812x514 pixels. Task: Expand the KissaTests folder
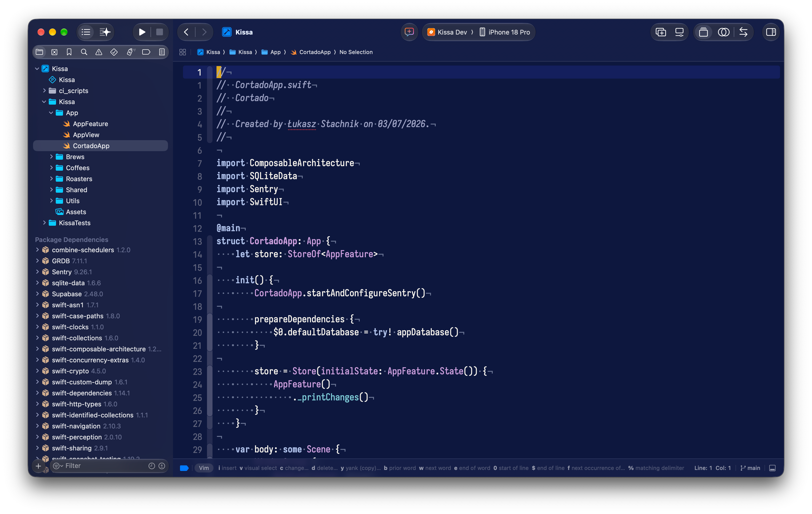(x=44, y=223)
